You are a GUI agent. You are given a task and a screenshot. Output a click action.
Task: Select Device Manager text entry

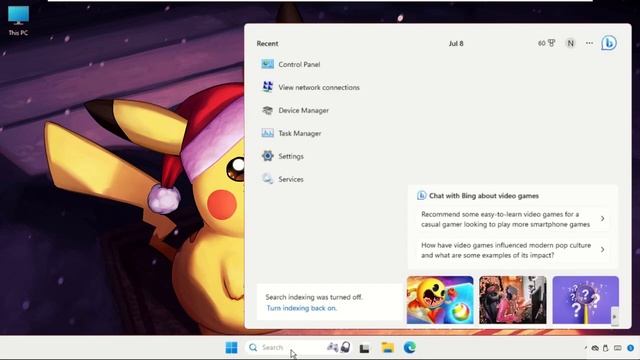pos(303,110)
